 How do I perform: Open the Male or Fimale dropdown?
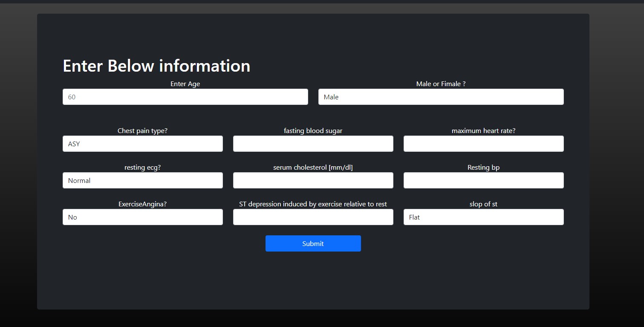coord(441,97)
